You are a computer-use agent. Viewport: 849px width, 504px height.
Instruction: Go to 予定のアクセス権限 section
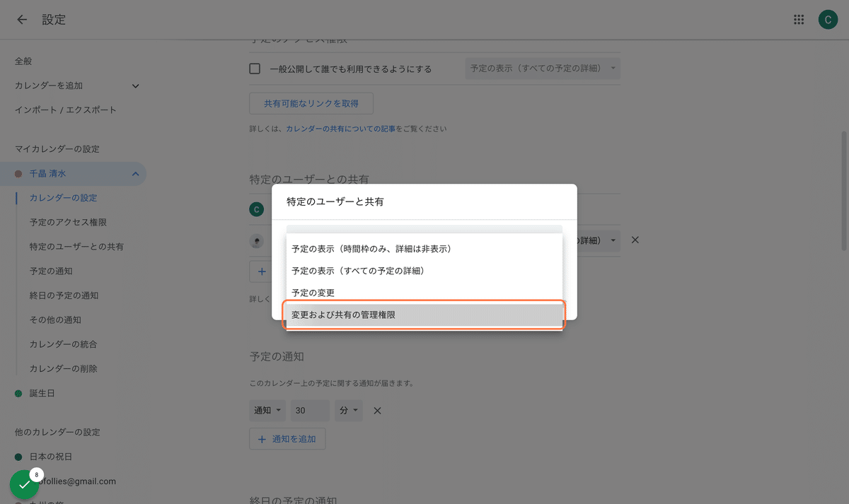click(68, 223)
